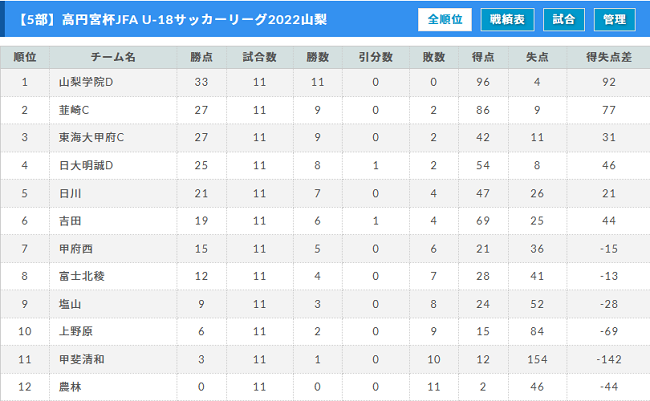Click team name 東海大甲府C
Image resolution: width=650 pixels, height=401 pixels.
pyautogui.click(x=91, y=137)
